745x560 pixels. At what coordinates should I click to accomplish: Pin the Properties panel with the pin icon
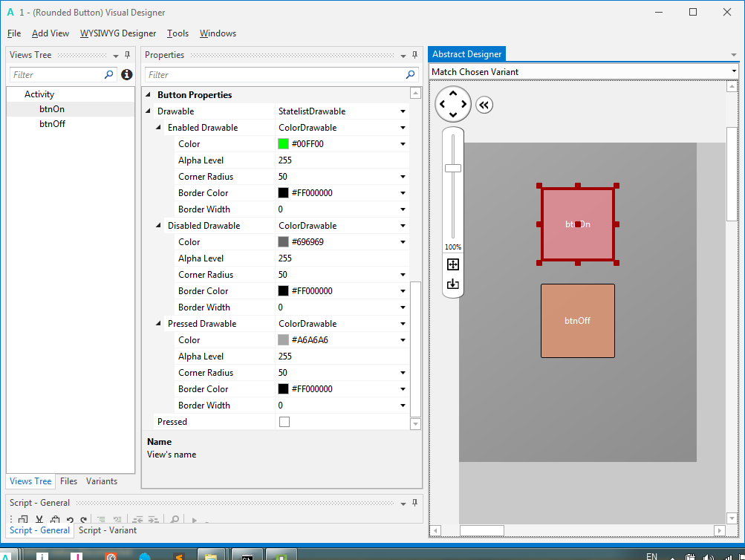[414, 54]
